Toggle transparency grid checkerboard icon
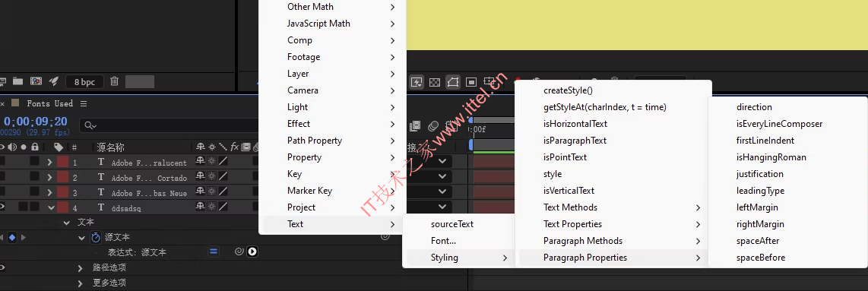The image size is (868, 291). coord(435,82)
